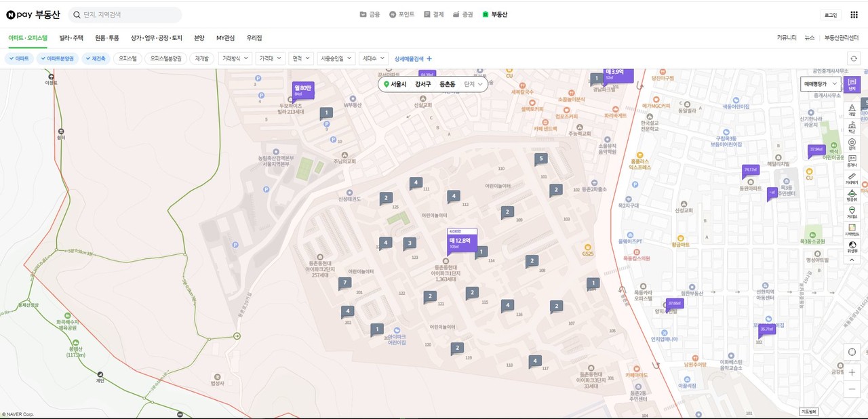Image resolution: width=868 pixels, height=419 pixels.
Task: Open the 부동산관리센터 link
Action: (842, 38)
